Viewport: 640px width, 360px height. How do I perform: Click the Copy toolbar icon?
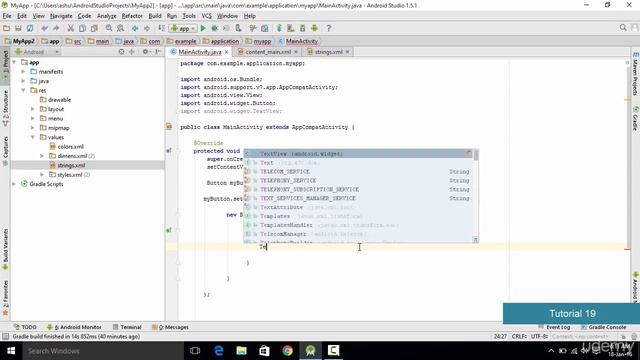(82, 28)
